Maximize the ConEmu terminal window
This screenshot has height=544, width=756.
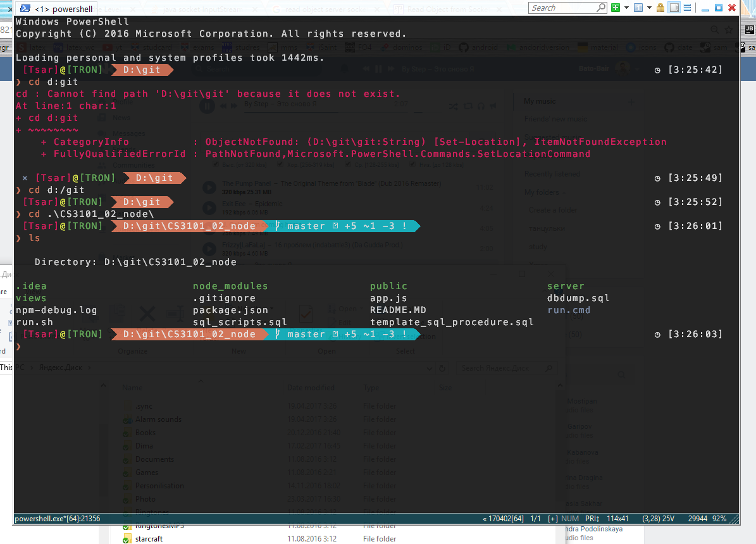(719, 8)
